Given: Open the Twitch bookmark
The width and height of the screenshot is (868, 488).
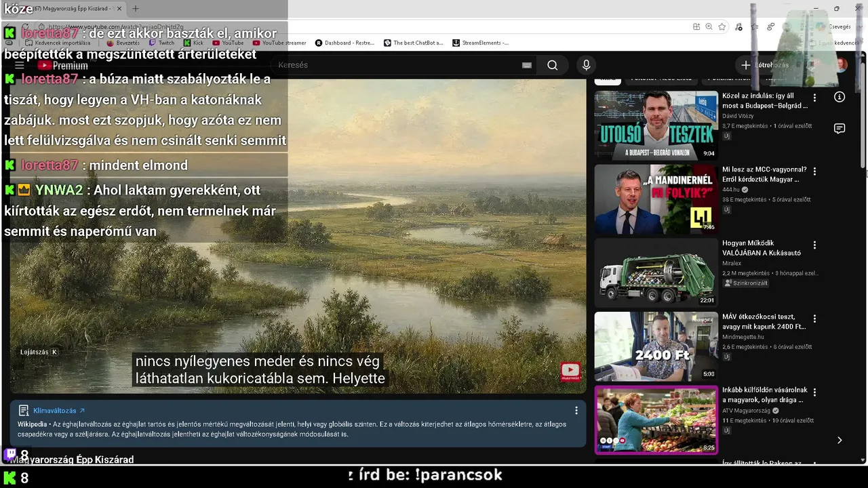Looking at the screenshot, I should click(162, 43).
